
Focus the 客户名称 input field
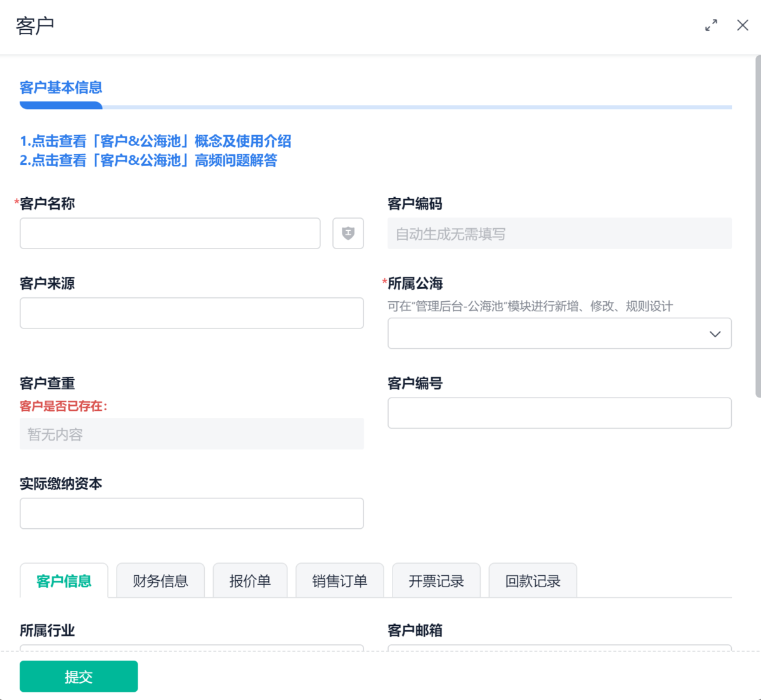pos(170,233)
